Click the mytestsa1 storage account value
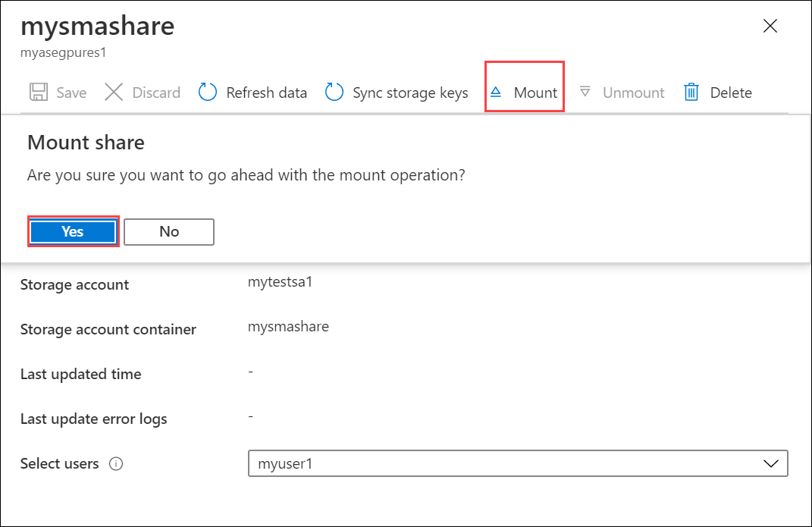 281,282
